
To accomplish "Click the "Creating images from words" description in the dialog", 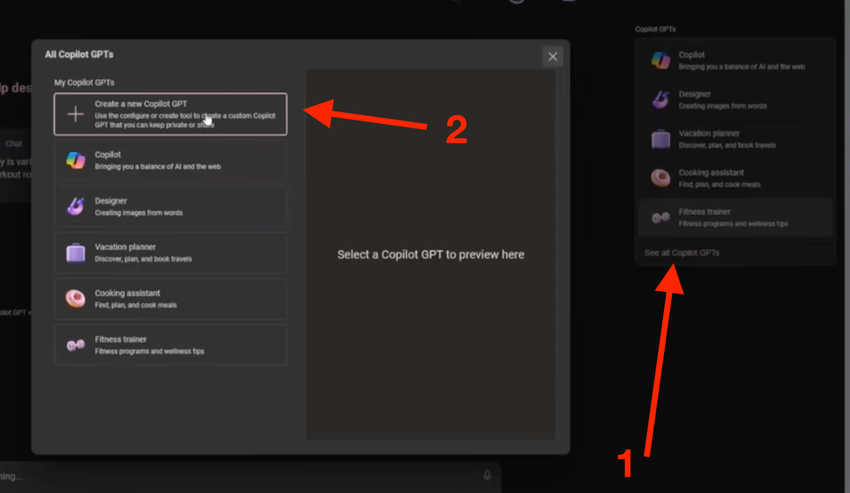I will pyautogui.click(x=139, y=213).
